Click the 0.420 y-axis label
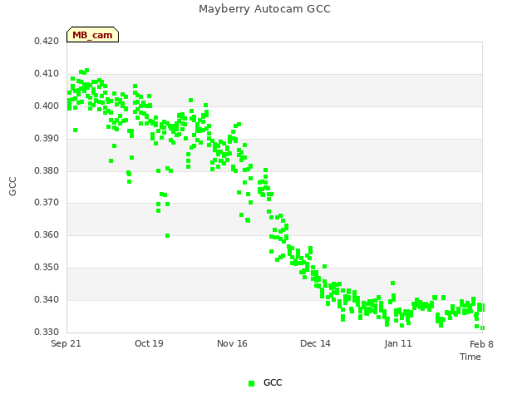Viewport: 532px width, 399px height. 47,41
